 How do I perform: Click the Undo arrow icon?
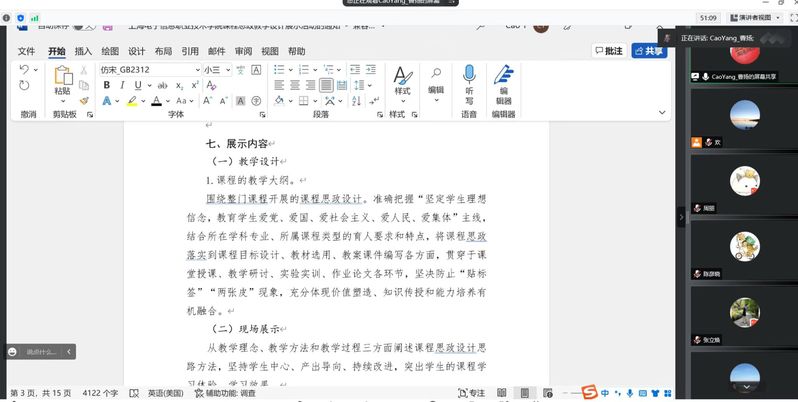24,70
